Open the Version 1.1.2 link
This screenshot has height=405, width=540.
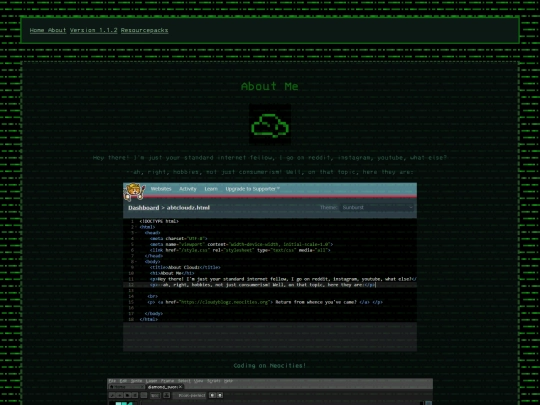(94, 30)
